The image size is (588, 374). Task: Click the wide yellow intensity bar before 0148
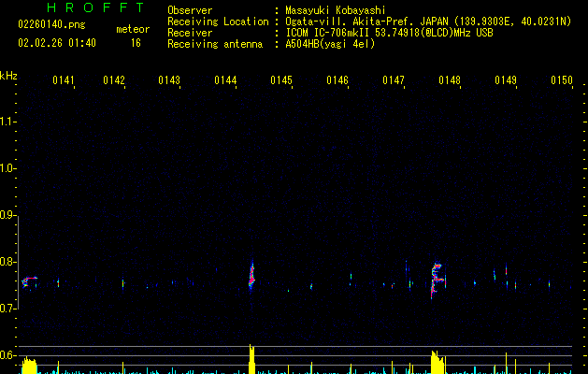[437, 362]
